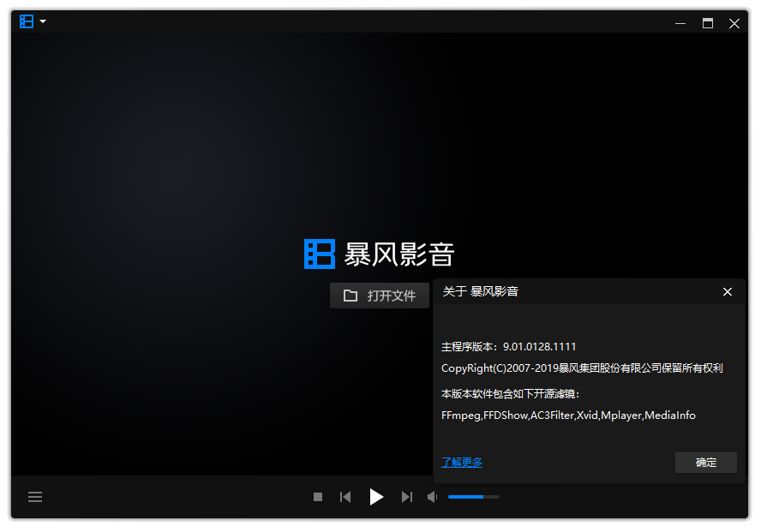Open the 了解更多 link
The image size is (761, 532).
[462, 463]
